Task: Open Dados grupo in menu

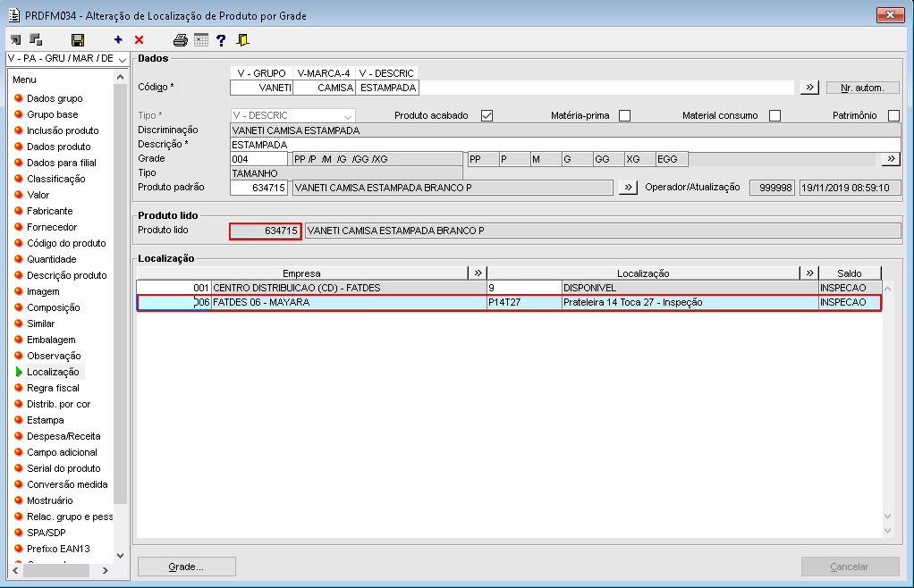Action: click(x=55, y=98)
